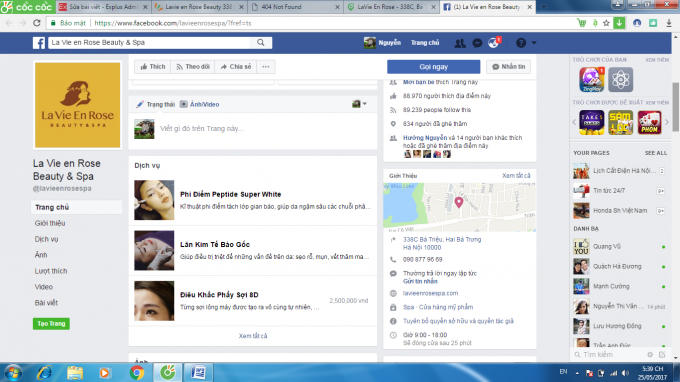Open notifications globe icon

(x=493, y=42)
